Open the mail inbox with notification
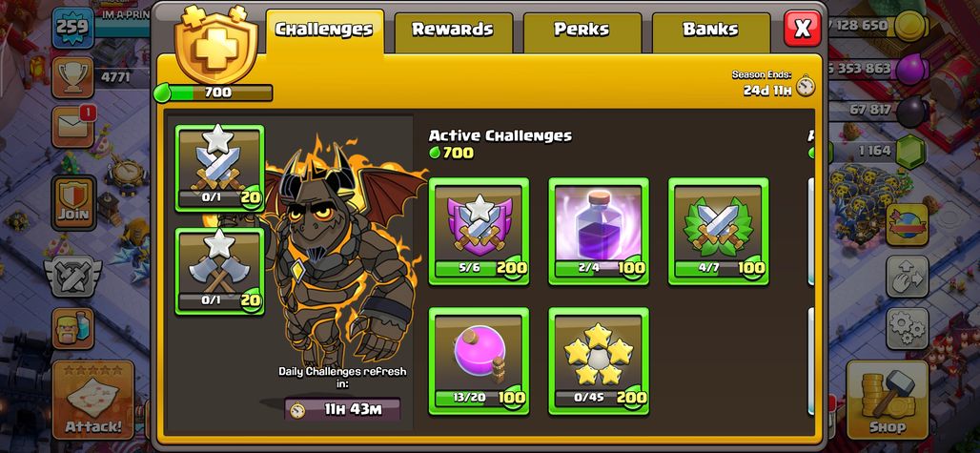Image resolution: width=980 pixels, height=453 pixels. (73, 127)
